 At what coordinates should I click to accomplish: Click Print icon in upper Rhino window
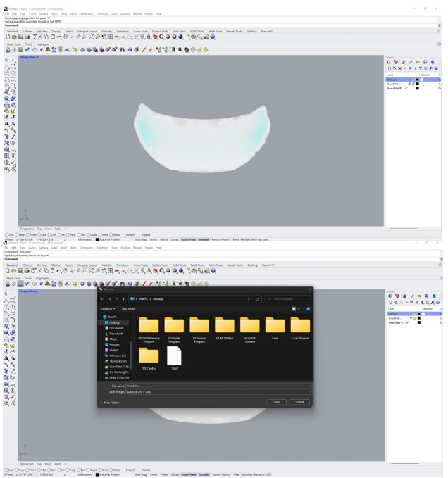[27, 37]
